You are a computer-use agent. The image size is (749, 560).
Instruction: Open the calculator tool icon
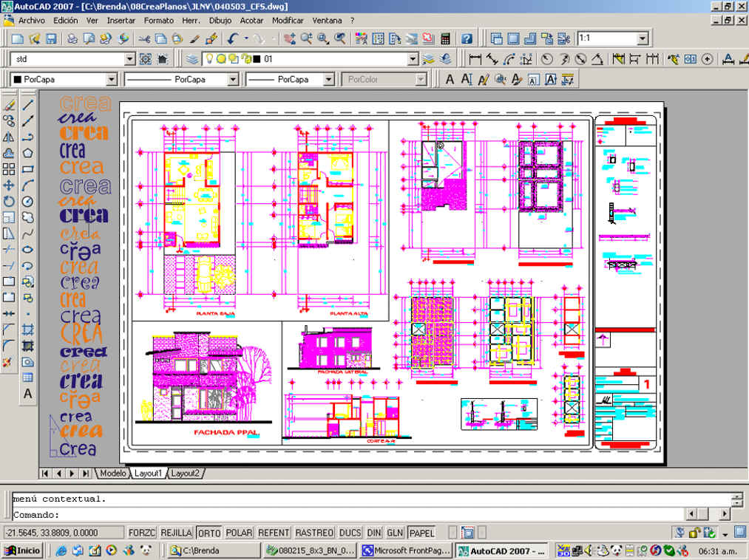coord(446,38)
